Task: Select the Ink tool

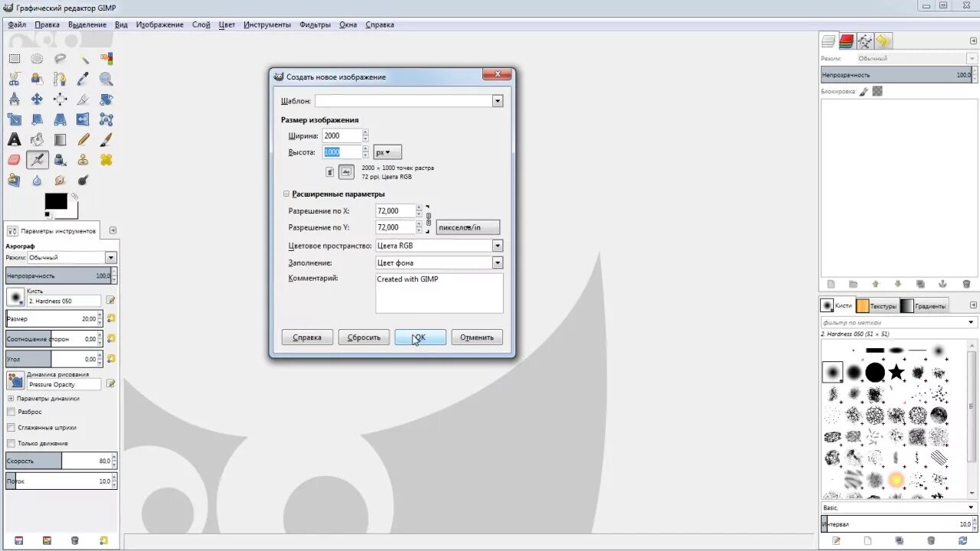Action: (x=60, y=160)
